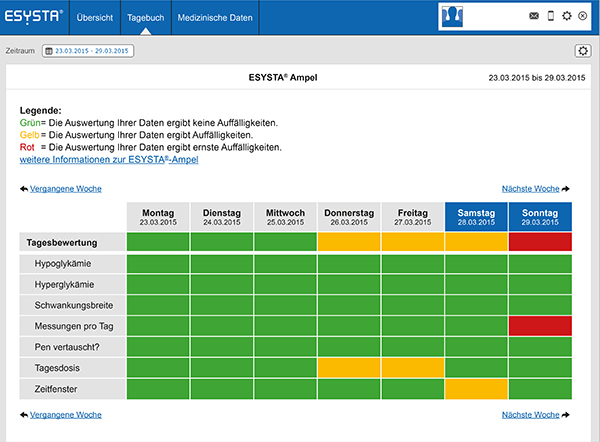Click the mobile device icon in header
Screen dimensions: 600x442
click(x=551, y=16)
